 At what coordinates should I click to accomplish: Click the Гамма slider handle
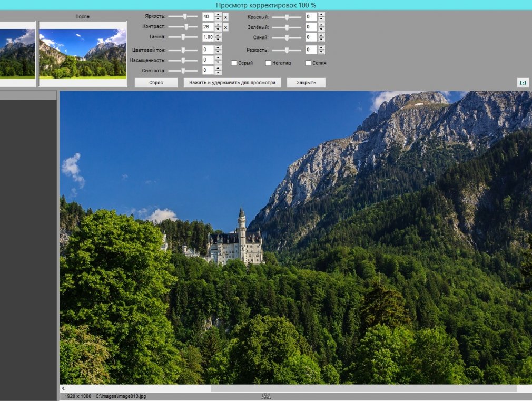[x=183, y=37]
